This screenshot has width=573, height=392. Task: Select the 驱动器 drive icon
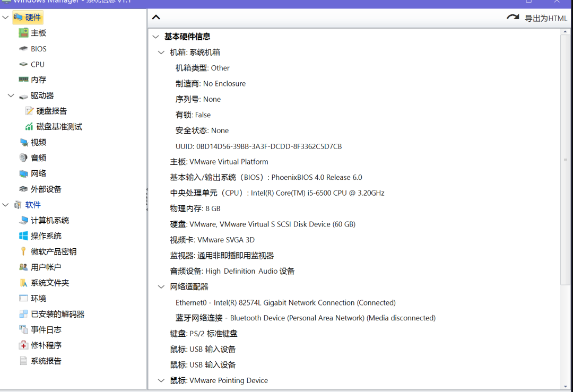[x=23, y=96]
